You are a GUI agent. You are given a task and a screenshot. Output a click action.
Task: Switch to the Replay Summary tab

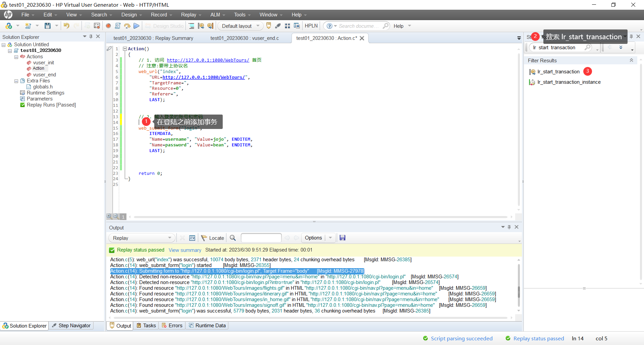(x=153, y=38)
